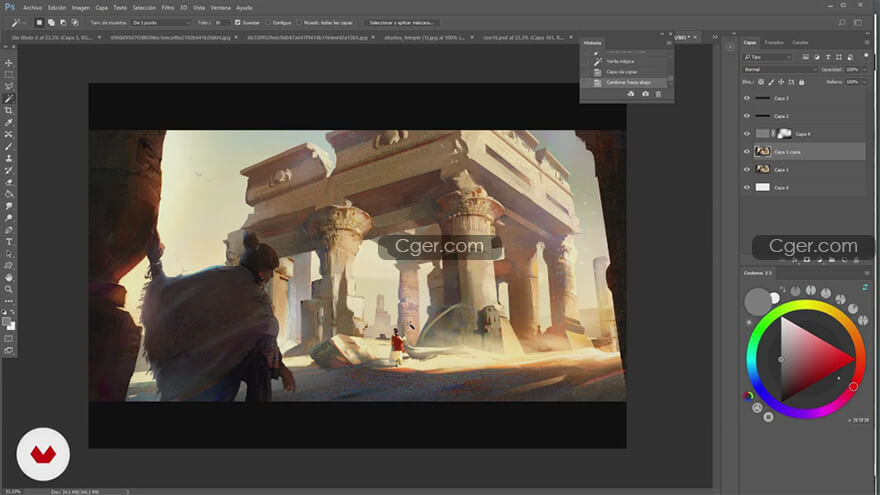Open the Relleno slider dropdown arrow
Screen dimensions: 880x495
865,82
